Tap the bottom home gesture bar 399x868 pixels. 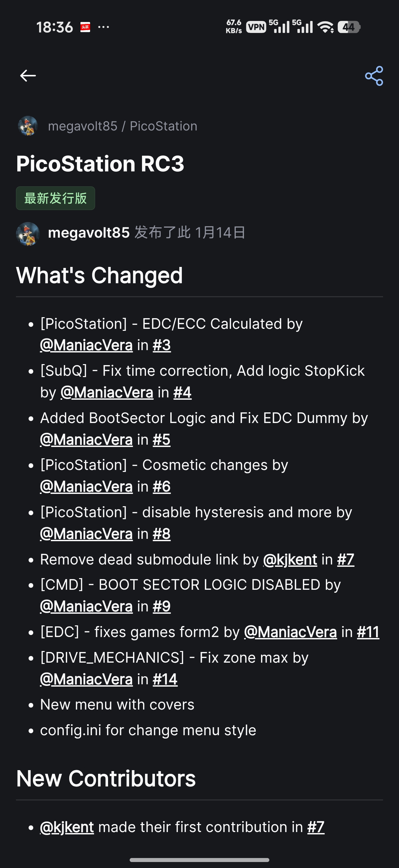[199, 860]
